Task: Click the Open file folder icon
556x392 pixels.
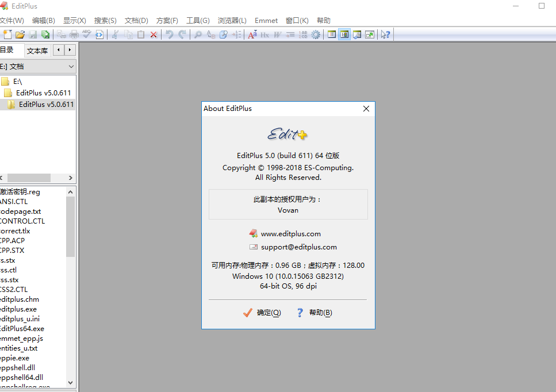Action: pyautogui.click(x=20, y=34)
